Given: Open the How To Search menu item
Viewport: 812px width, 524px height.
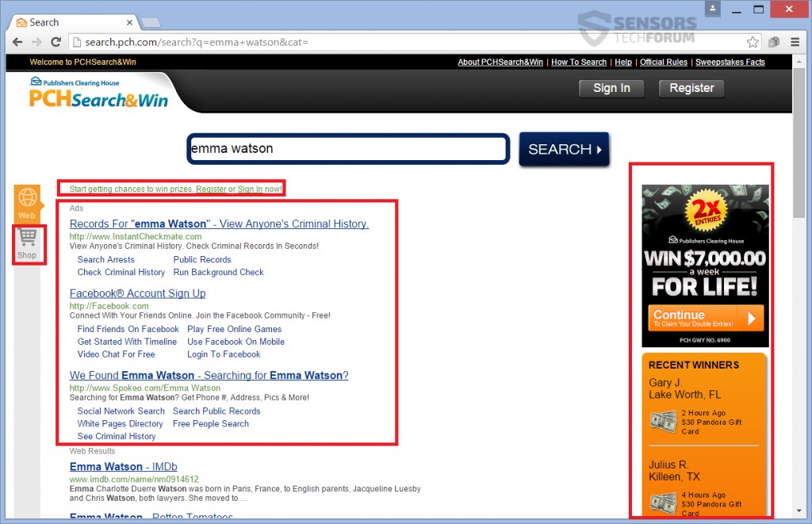Looking at the screenshot, I should coord(579,62).
